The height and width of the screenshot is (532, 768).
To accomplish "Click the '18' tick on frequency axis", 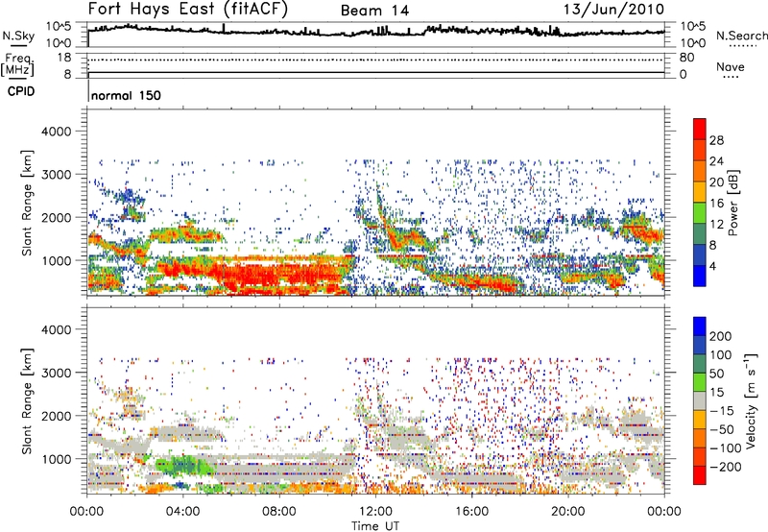I will [64, 58].
